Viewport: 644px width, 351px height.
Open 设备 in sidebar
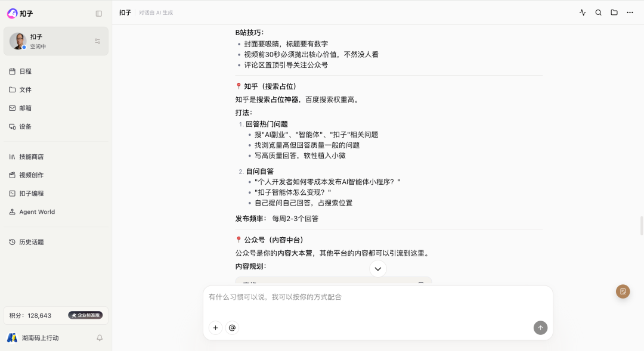56,126
